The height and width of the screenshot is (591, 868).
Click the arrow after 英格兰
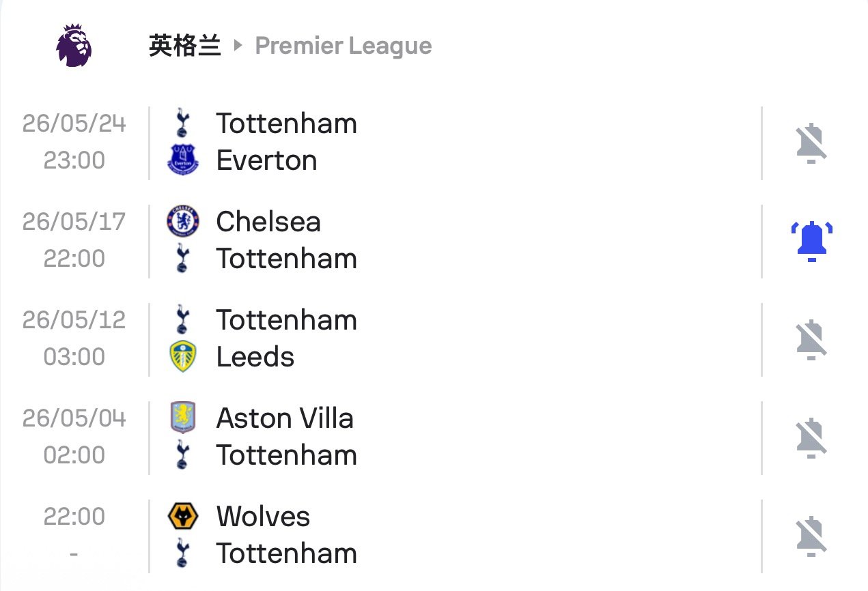pos(238,46)
